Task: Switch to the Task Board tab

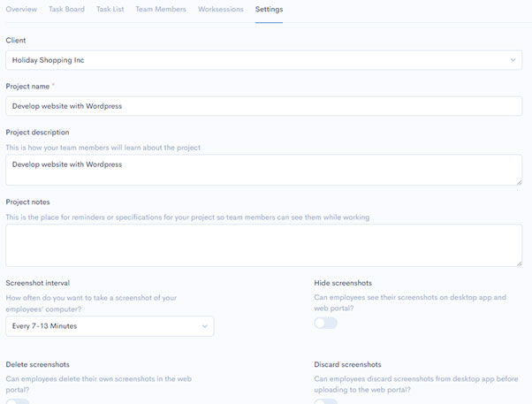Action: coord(66,10)
